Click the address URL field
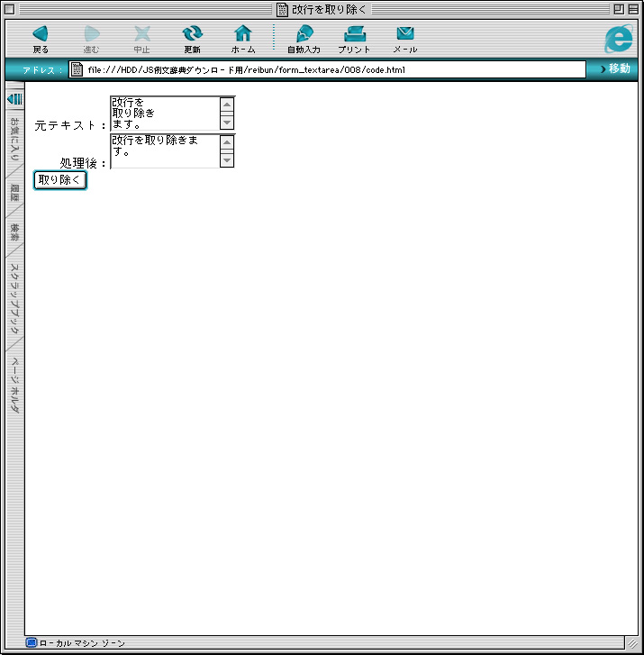The height and width of the screenshot is (655, 644). pyautogui.click(x=327, y=69)
